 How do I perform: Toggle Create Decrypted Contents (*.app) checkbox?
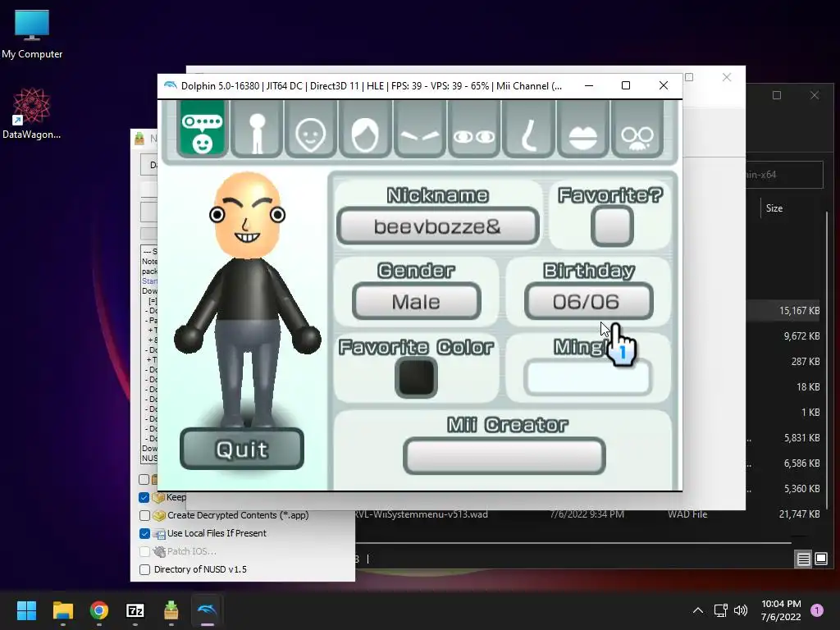pyautogui.click(x=144, y=515)
